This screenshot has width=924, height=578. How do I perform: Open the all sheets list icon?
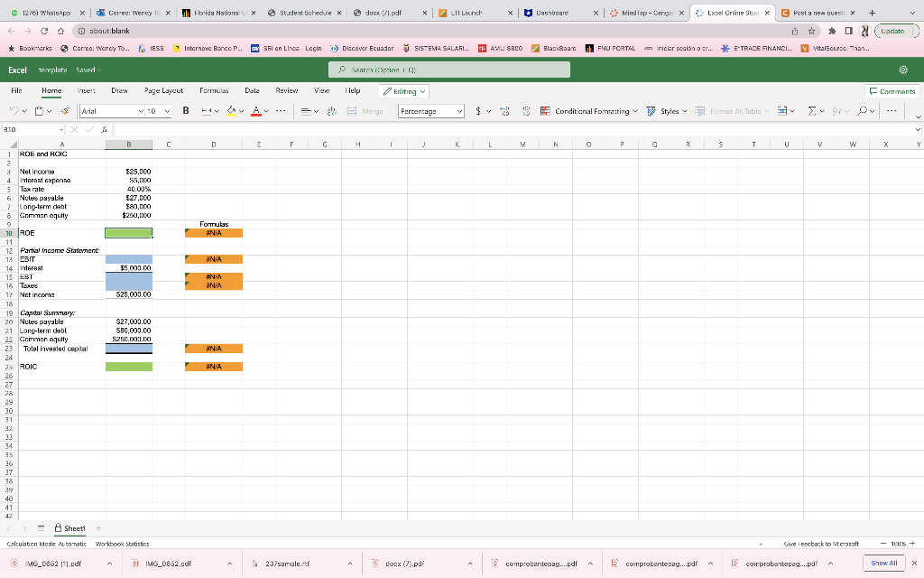click(x=41, y=528)
